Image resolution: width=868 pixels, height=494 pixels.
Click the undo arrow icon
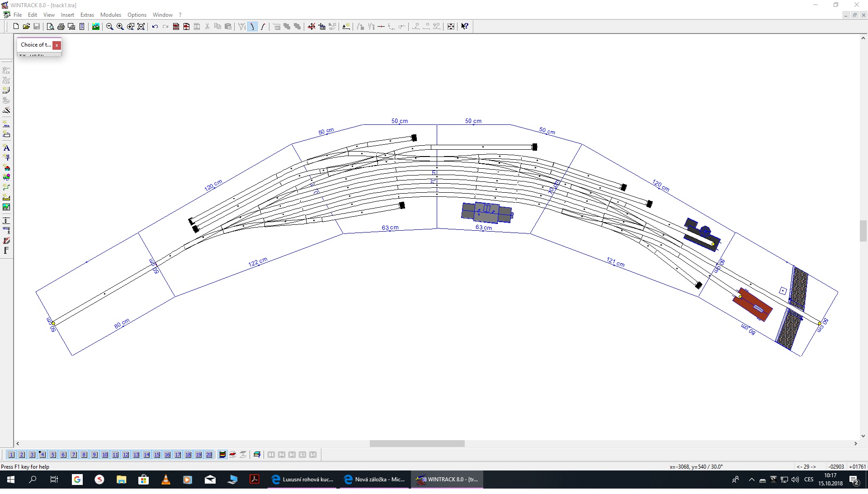[155, 27]
